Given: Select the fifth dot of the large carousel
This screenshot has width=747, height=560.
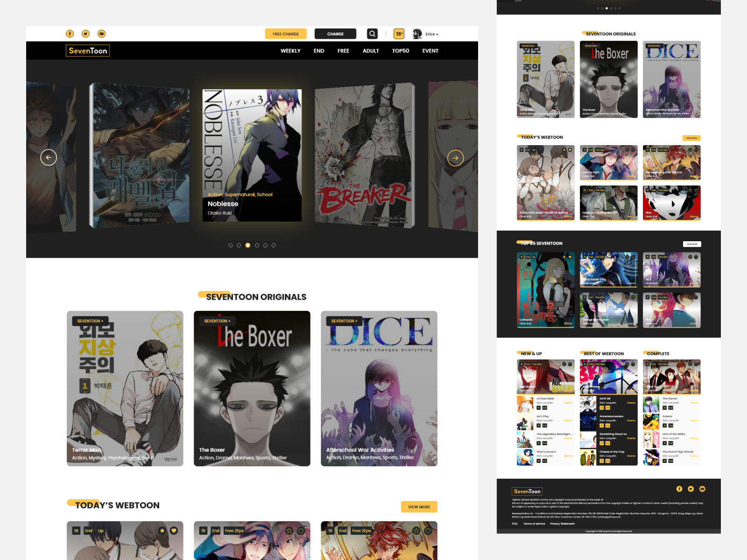Looking at the screenshot, I should pos(265,245).
